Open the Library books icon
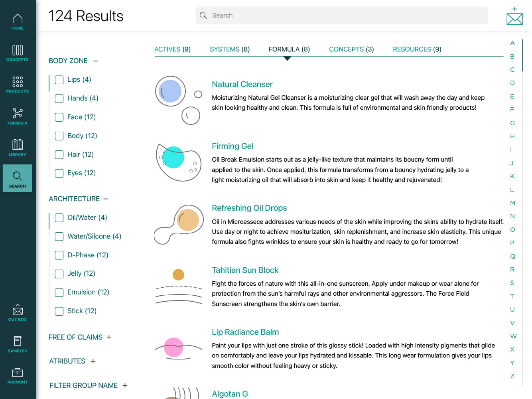Image resolution: width=532 pixels, height=399 pixels. (x=18, y=148)
